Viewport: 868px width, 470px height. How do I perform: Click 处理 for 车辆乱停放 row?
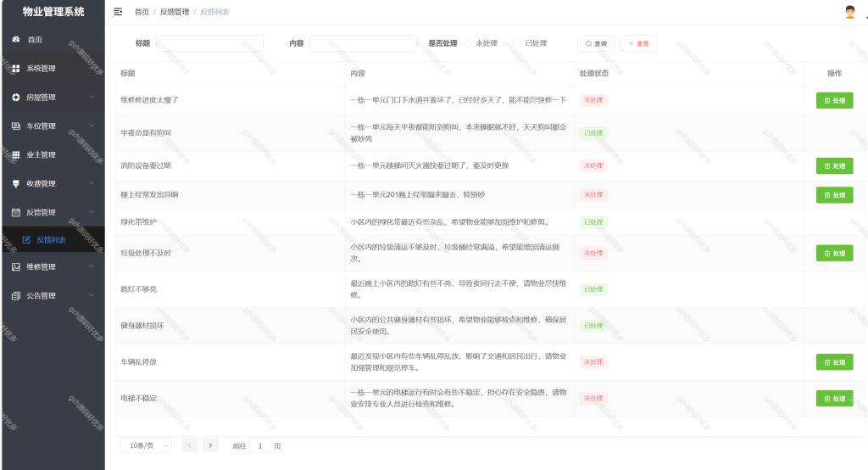[x=834, y=362]
